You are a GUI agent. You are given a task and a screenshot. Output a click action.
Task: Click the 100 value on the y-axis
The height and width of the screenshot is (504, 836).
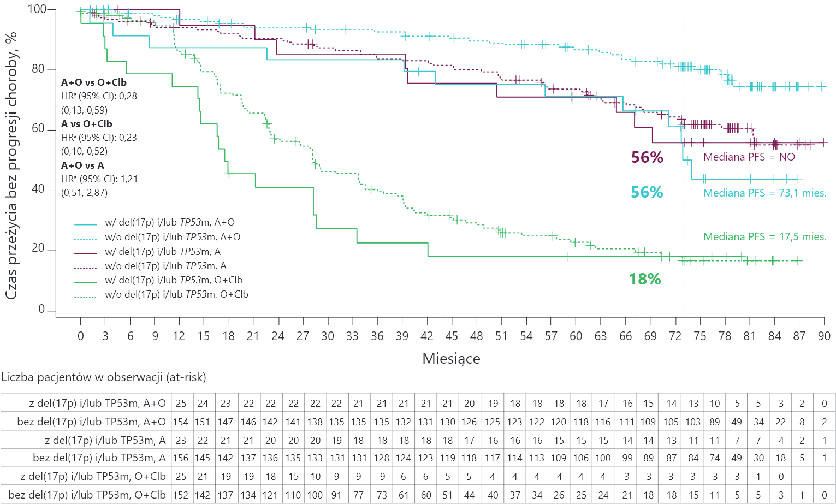point(37,9)
